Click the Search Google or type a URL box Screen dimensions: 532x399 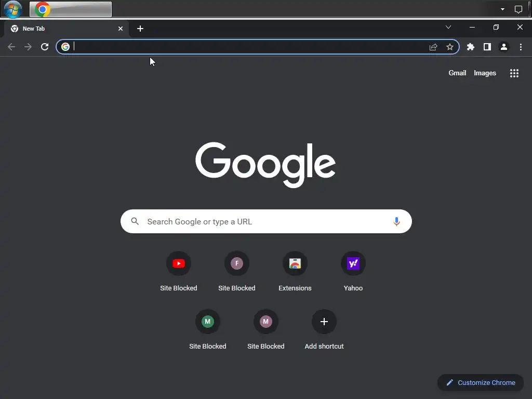(266, 221)
